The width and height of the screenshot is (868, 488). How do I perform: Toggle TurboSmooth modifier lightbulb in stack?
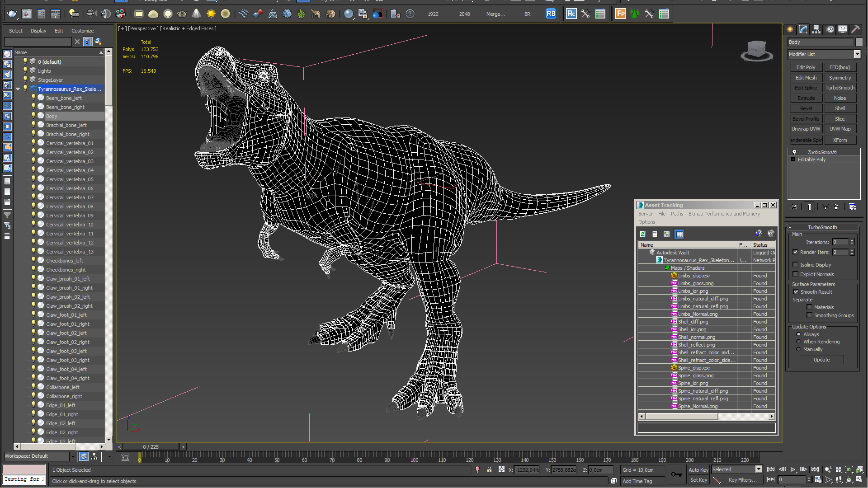[x=794, y=152]
